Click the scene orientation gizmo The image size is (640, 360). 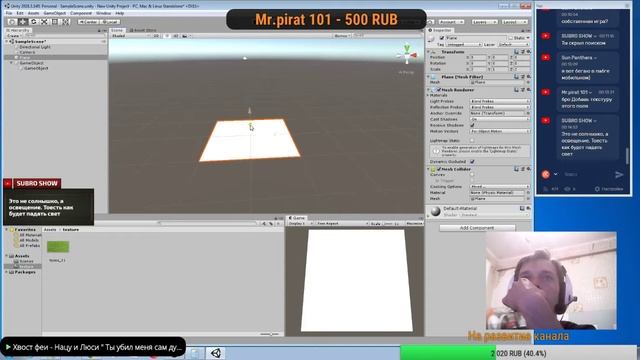(x=407, y=55)
